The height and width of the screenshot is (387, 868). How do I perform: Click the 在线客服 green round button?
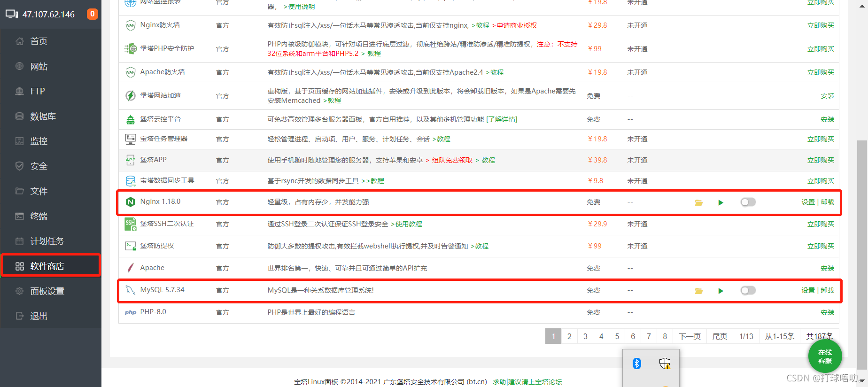tap(825, 356)
